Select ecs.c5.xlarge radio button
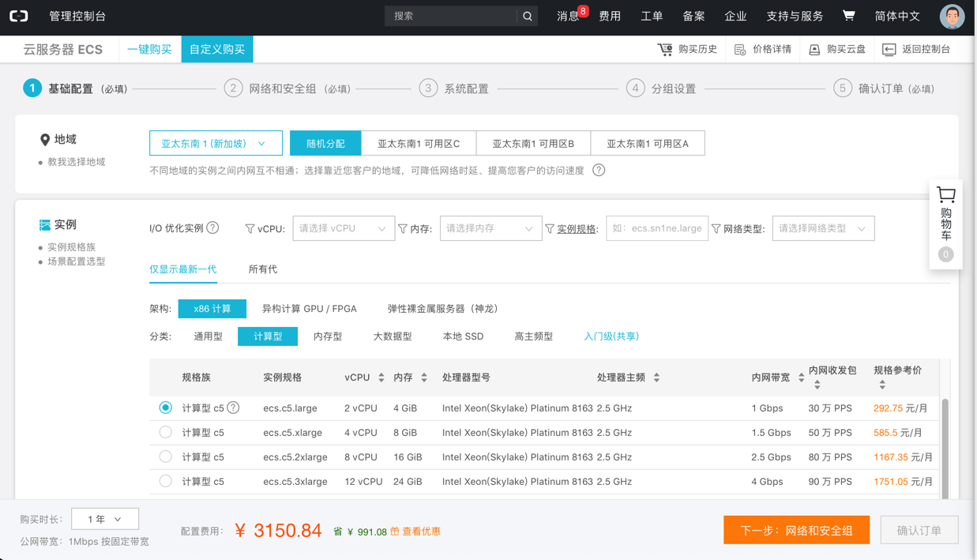Viewport: 977px width, 560px height. (165, 432)
